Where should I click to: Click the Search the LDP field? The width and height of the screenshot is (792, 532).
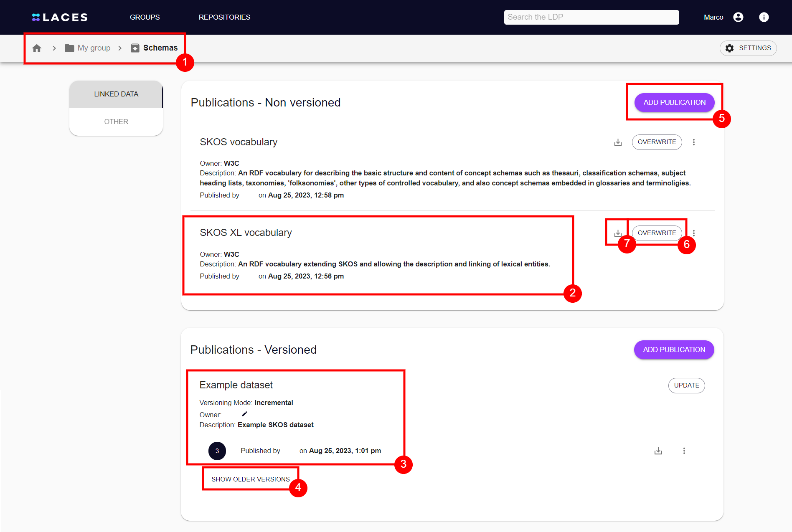pyautogui.click(x=591, y=17)
